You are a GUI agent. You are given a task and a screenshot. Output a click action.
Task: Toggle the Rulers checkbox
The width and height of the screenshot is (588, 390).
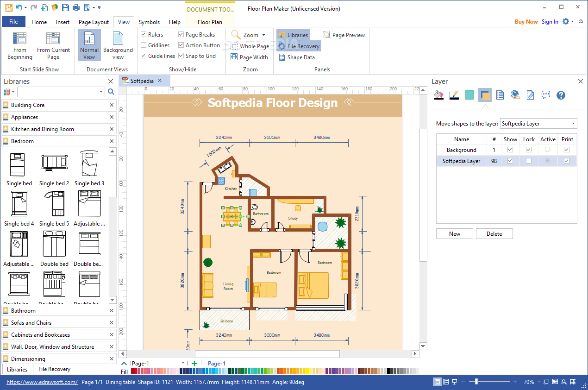coord(144,35)
